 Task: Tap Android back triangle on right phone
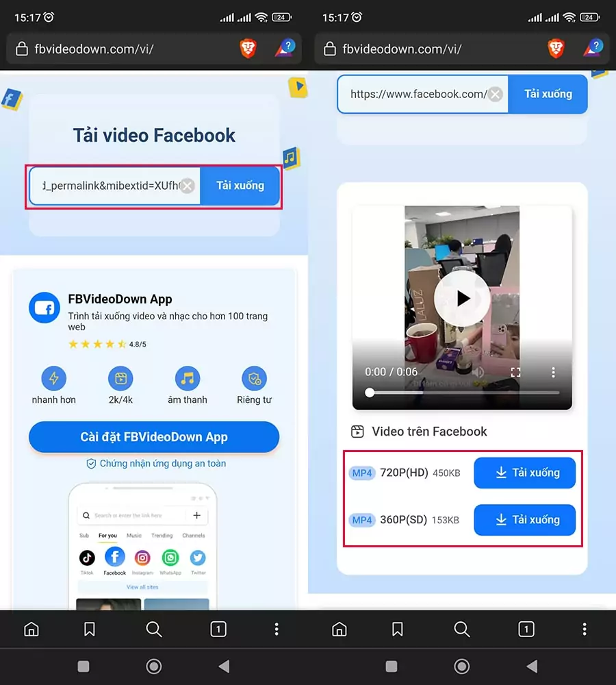coord(532,667)
